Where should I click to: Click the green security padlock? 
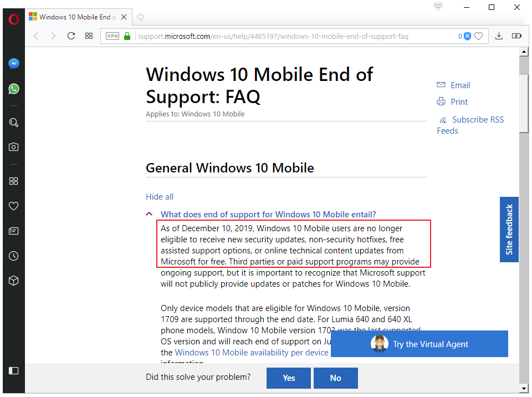click(x=127, y=36)
